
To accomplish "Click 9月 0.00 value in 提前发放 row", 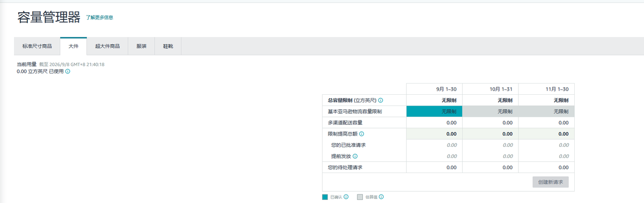I will coord(451,156).
